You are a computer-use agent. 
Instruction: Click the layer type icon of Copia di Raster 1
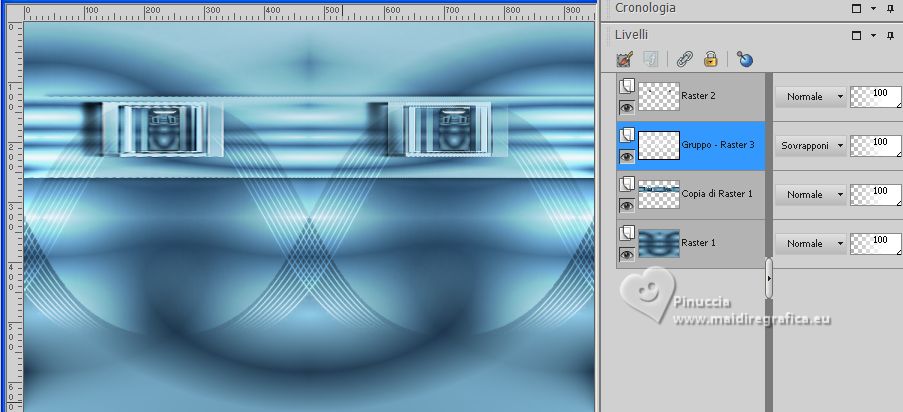click(x=627, y=184)
